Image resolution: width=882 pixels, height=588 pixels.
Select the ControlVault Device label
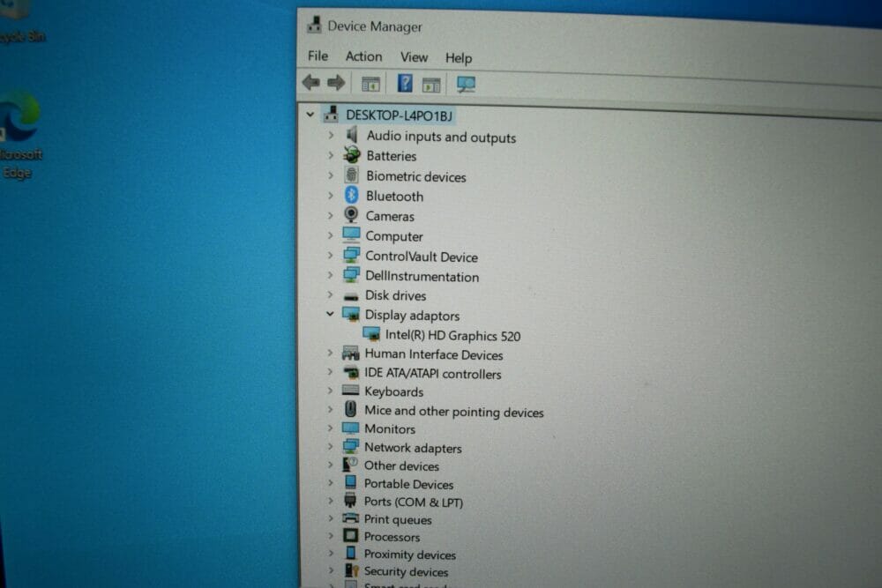[x=422, y=257]
